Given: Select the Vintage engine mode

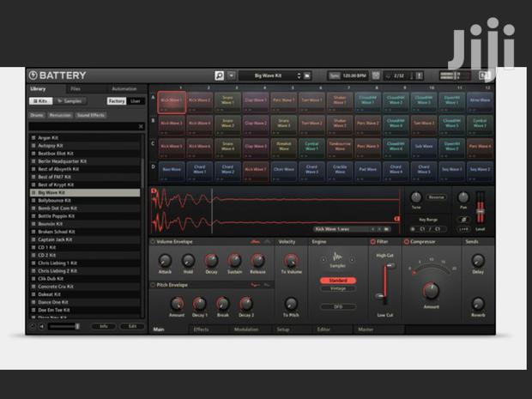Looking at the screenshot, I should 338,288.
